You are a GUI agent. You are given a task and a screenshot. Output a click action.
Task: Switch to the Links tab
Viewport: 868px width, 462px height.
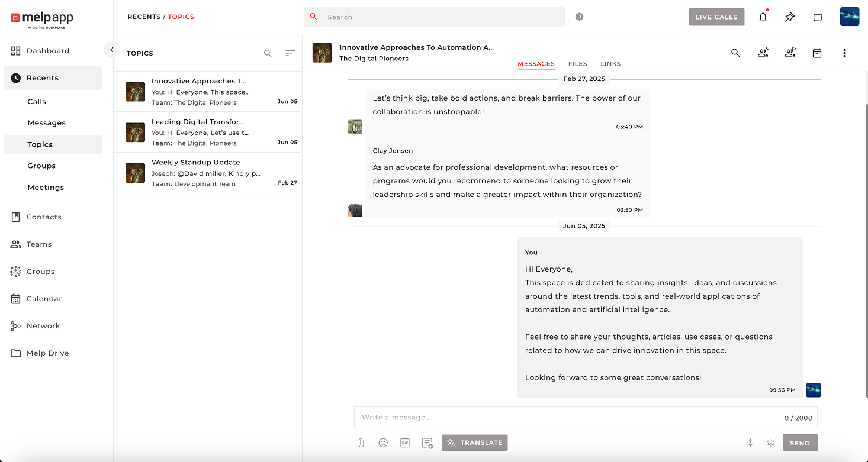coord(610,64)
